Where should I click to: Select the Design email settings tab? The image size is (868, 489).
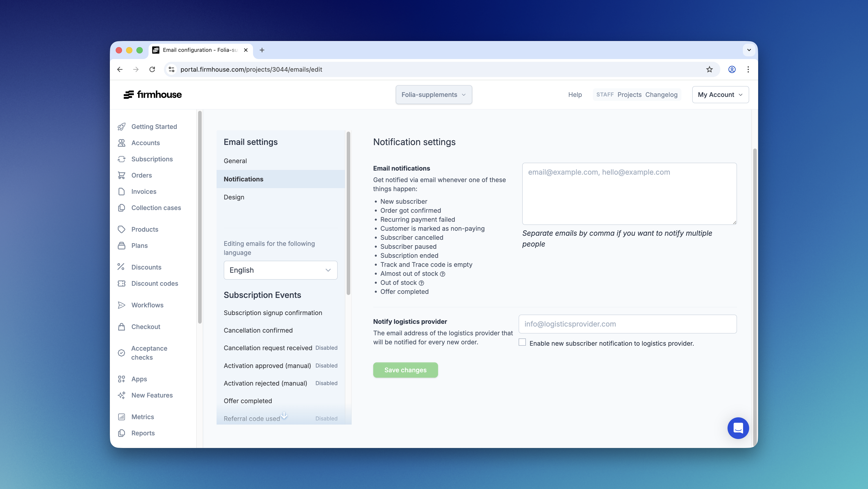(x=234, y=197)
